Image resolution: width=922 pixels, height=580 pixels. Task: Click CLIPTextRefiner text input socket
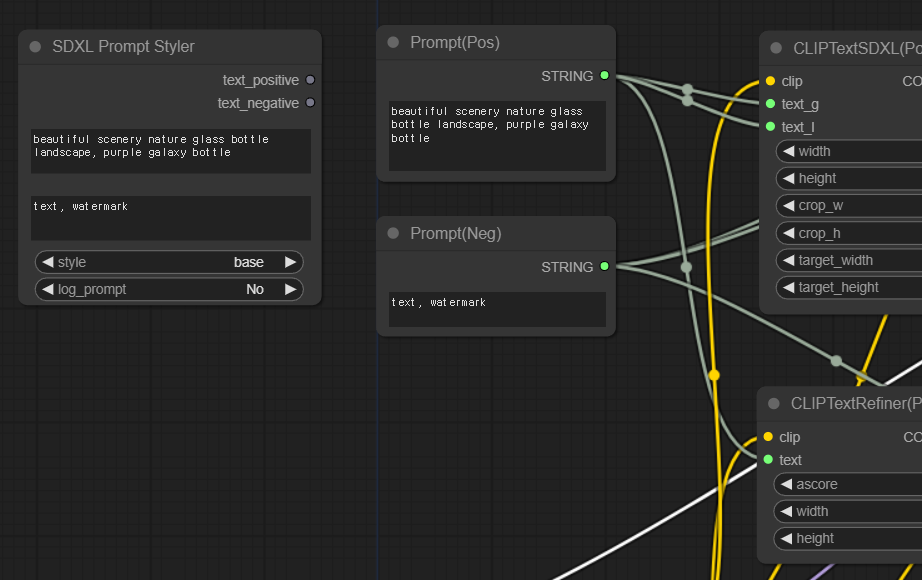[x=768, y=459]
